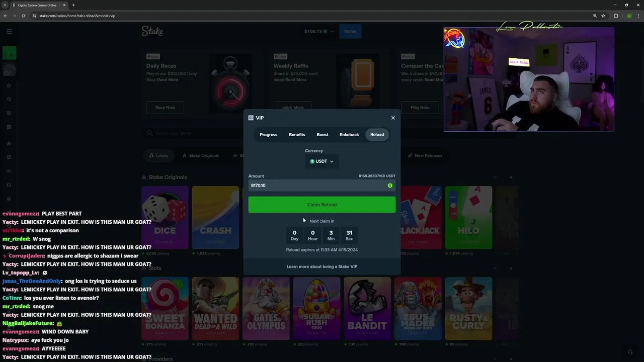Click the support headset icon at bottom right
Screen dimensions: 644x362
point(630,352)
